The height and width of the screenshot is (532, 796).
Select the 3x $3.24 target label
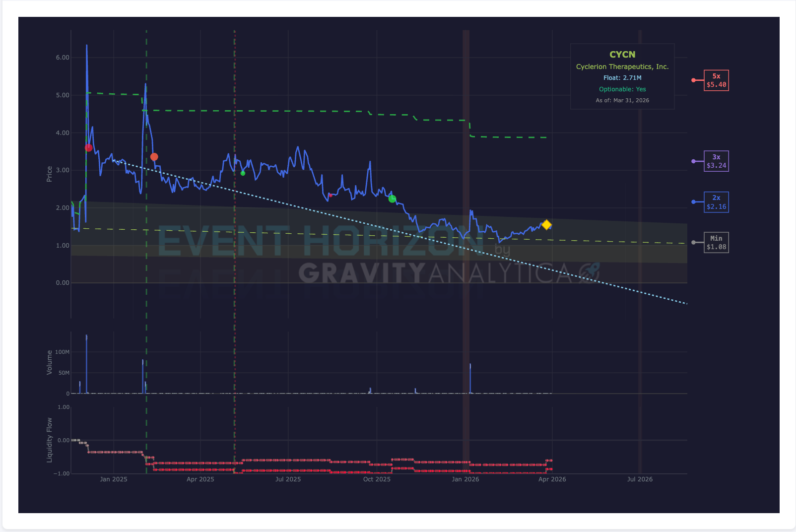pyautogui.click(x=716, y=161)
